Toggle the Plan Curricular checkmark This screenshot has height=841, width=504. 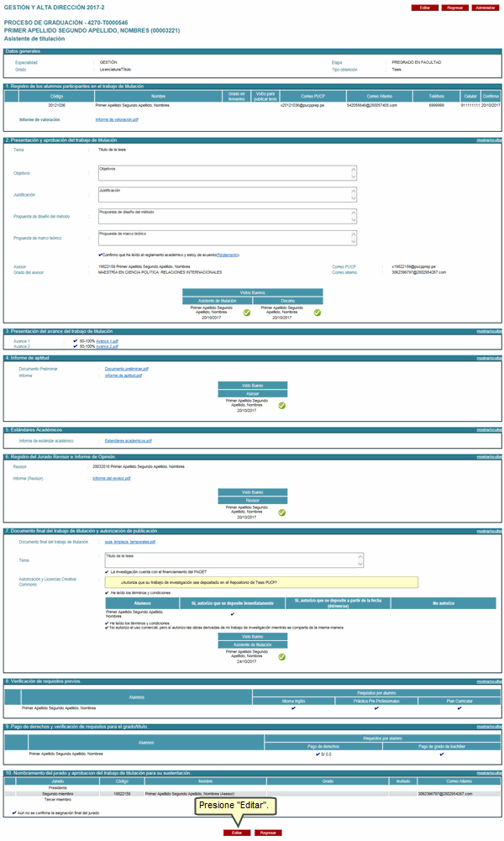(459, 708)
